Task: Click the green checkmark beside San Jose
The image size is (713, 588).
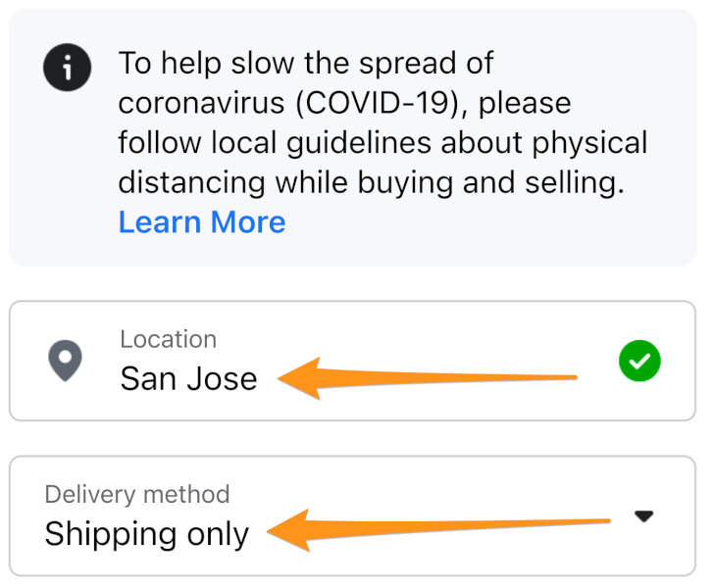Action: point(639,362)
